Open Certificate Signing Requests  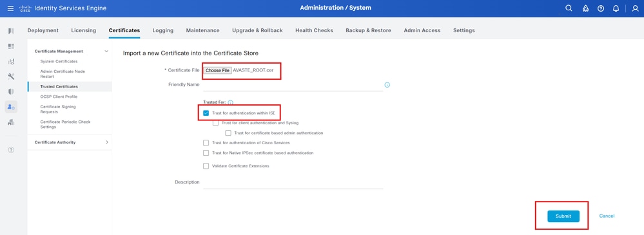pos(58,109)
